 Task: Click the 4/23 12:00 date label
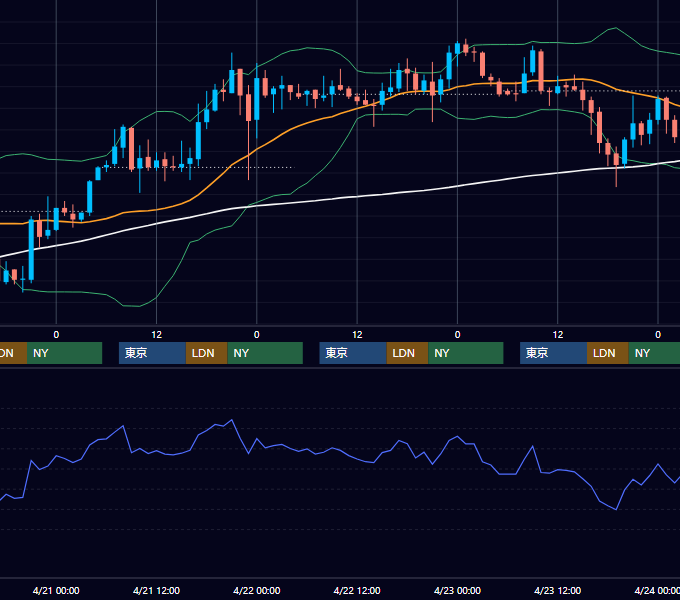pos(557,590)
